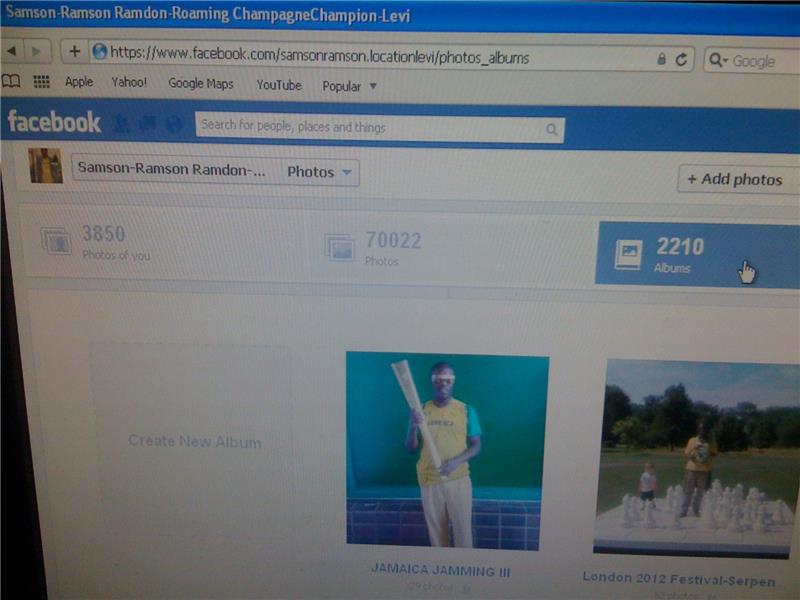Click the lock icon in address bar
This screenshot has width=800, height=600.
[661, 59]
